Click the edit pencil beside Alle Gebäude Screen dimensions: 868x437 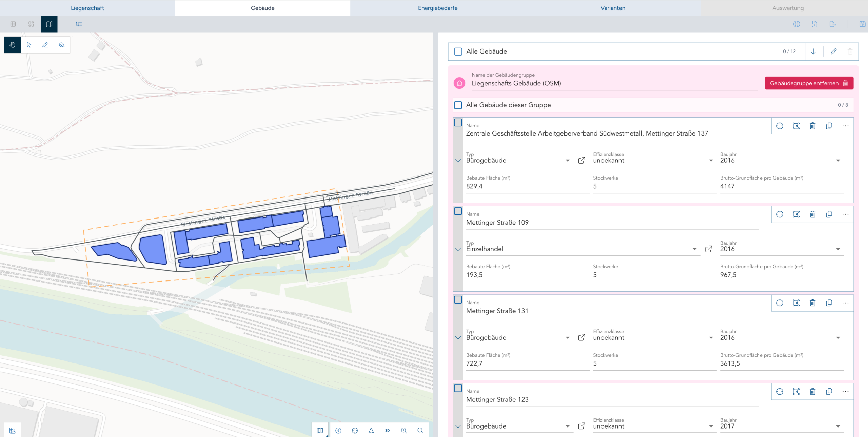click(834, 51)
